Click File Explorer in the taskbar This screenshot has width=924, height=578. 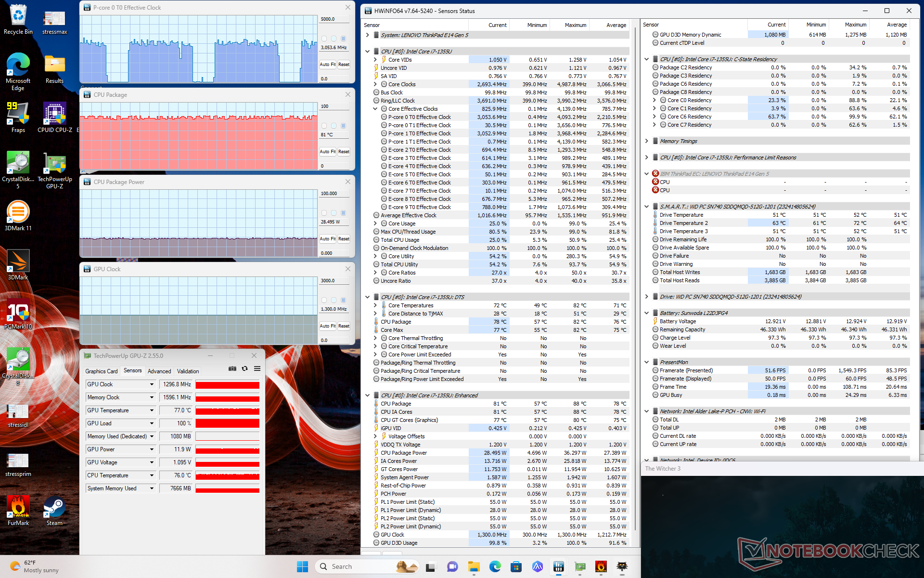[x=474, y=566]
